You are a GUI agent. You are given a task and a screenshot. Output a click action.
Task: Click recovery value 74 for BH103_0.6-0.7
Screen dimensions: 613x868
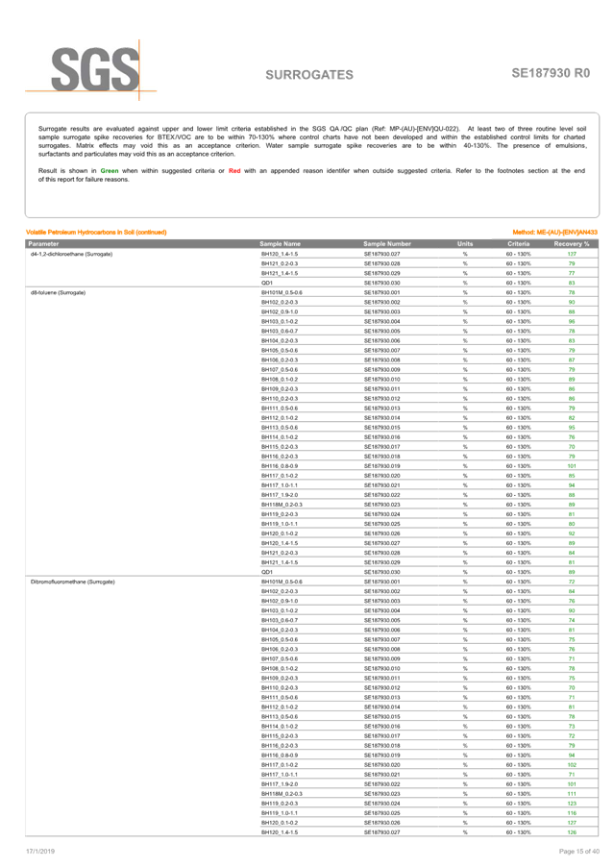tap(572, 620)
